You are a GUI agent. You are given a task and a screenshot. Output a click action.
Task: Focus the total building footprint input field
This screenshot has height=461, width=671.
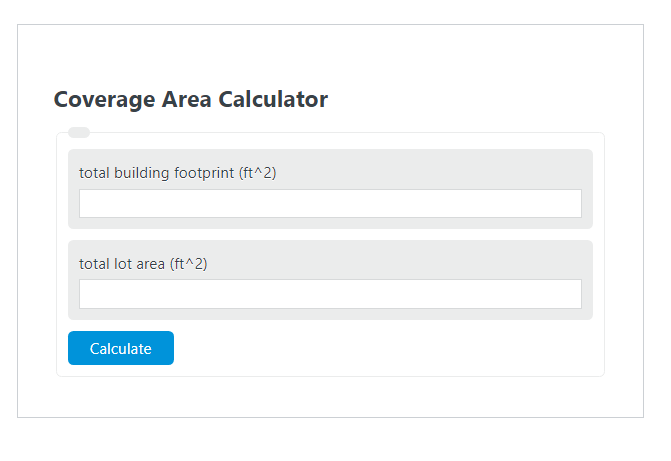tap(330, 203)
